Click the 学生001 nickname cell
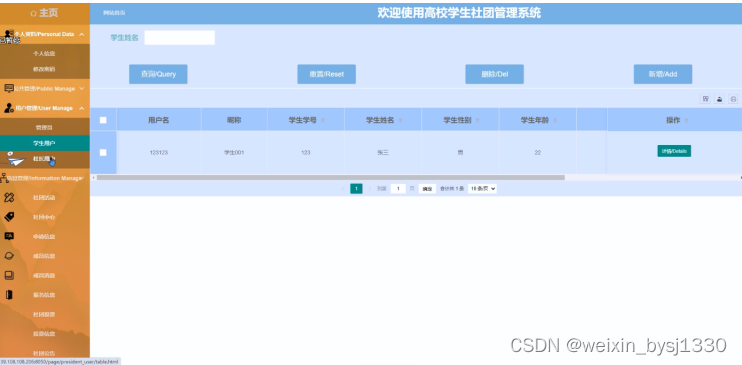742x365 pixels. [234, 152]
